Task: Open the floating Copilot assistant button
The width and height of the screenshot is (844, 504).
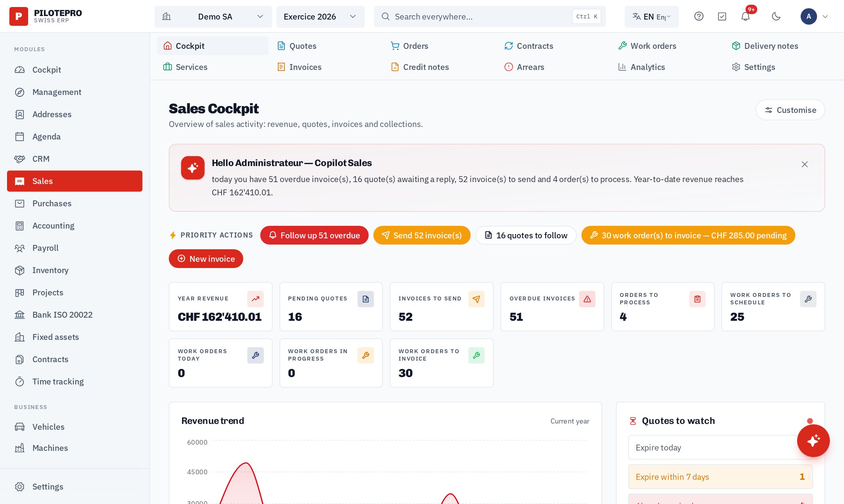Action: 814,441
